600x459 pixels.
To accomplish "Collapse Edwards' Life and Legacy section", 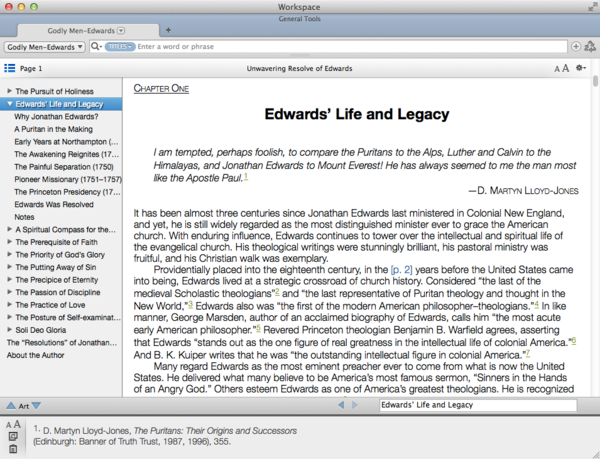I will point(10,104).
